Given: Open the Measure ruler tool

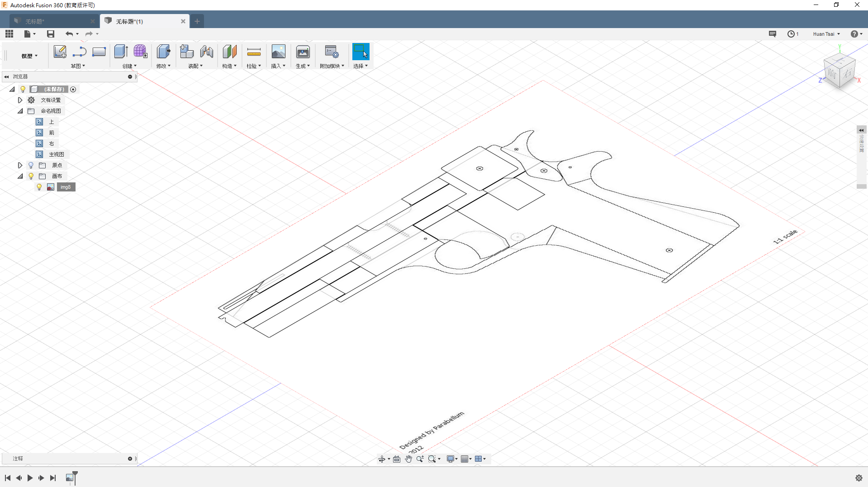Looking at the screenshot, I should pyautogui.click(x=254, y=52).
